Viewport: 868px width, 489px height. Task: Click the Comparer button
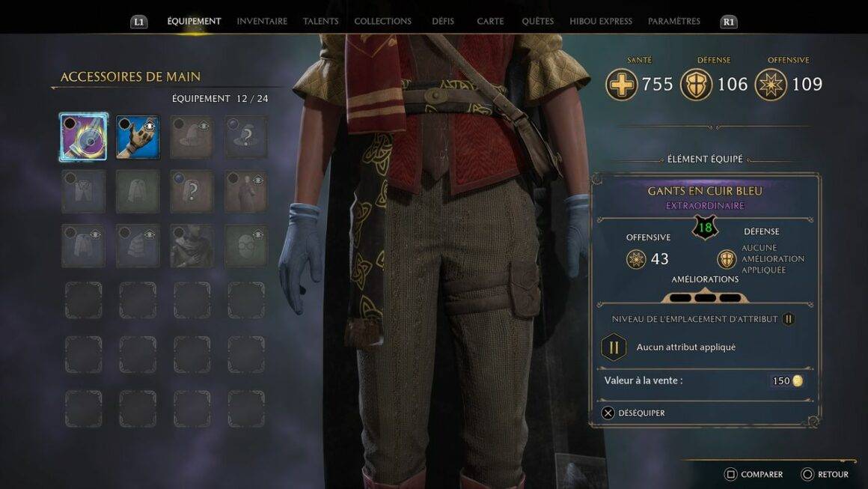[x=754, y=475]
